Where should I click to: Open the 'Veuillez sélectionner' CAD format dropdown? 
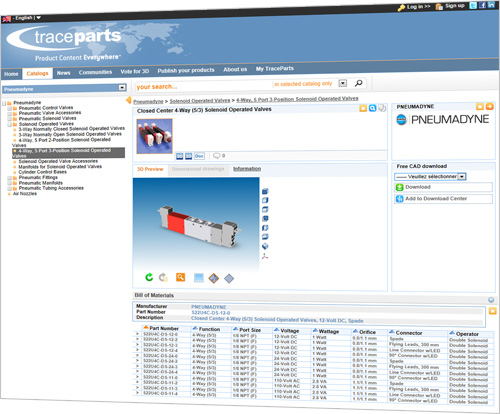pyautogui.click(x=462, y=177)
